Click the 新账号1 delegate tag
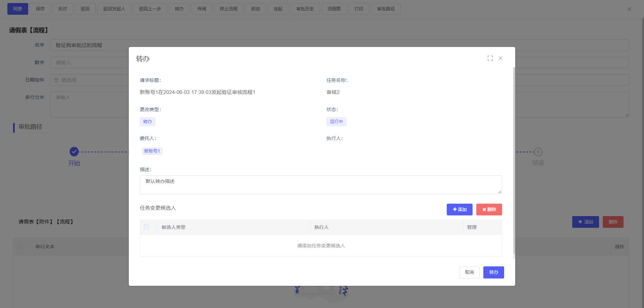 pos(152,151)
